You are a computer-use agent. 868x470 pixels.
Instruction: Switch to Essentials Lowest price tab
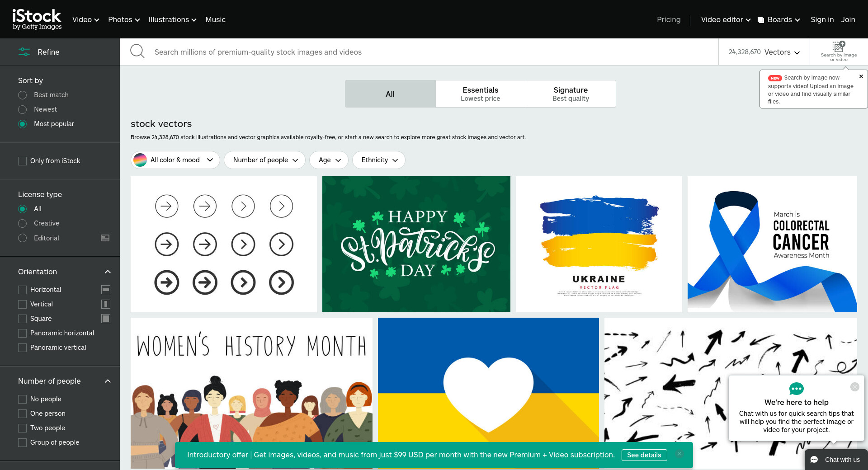tap(481, 94)
